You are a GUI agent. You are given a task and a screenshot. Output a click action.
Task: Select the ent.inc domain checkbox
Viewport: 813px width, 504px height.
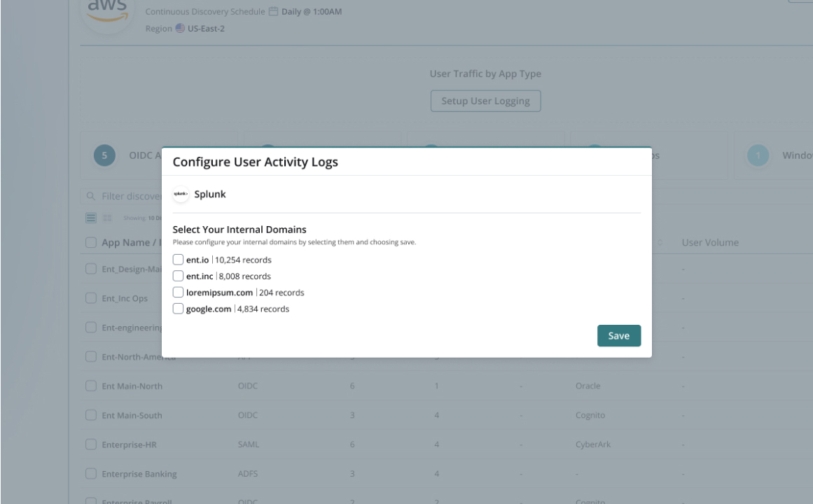pyautogui.click(x=178, y=276)
